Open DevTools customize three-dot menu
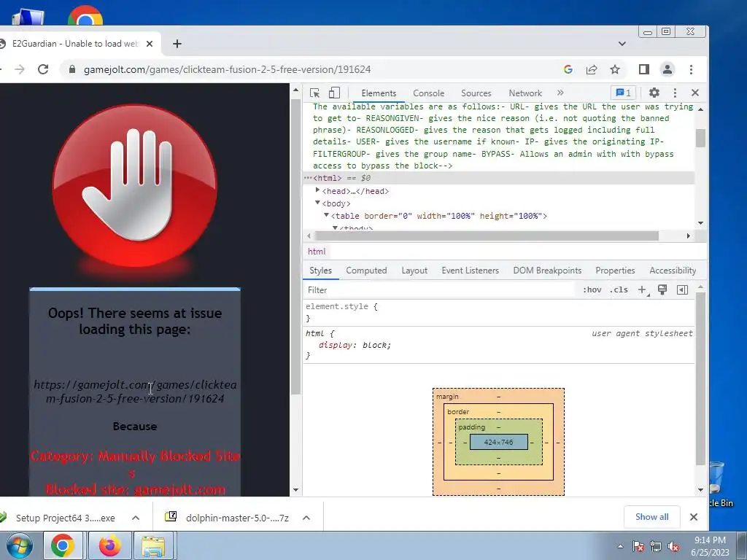 [x=675, y=93]
